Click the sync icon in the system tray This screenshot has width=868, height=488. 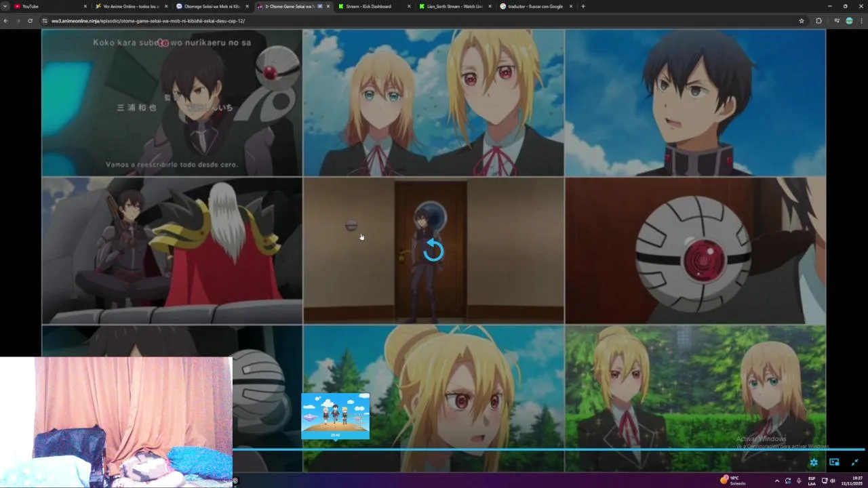click(x=787, y=481)
